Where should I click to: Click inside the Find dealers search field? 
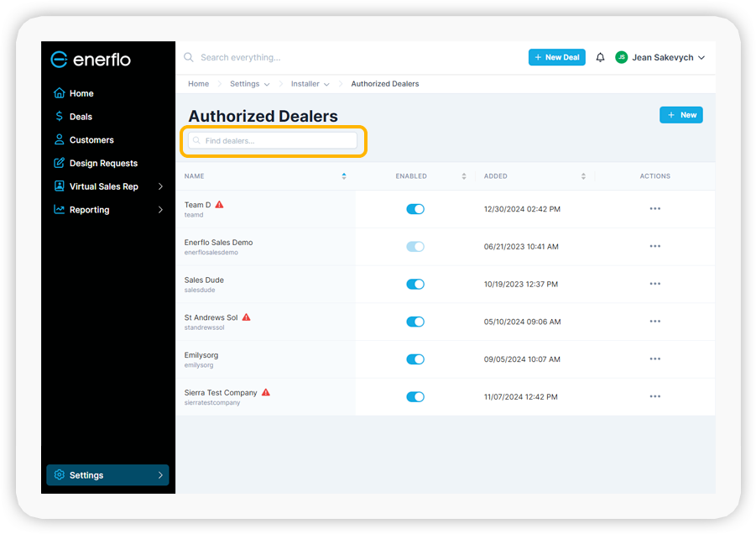pos(273,142)
